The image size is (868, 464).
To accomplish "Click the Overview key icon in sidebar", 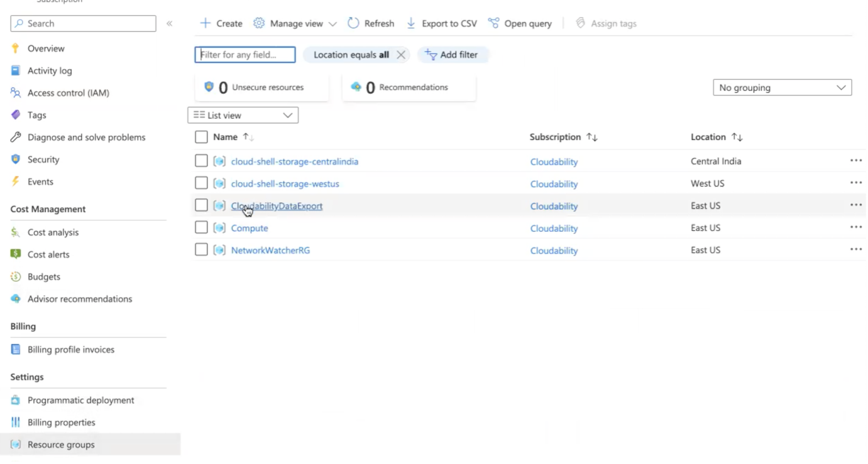I will pyautogui.click(x=16, y=48).
